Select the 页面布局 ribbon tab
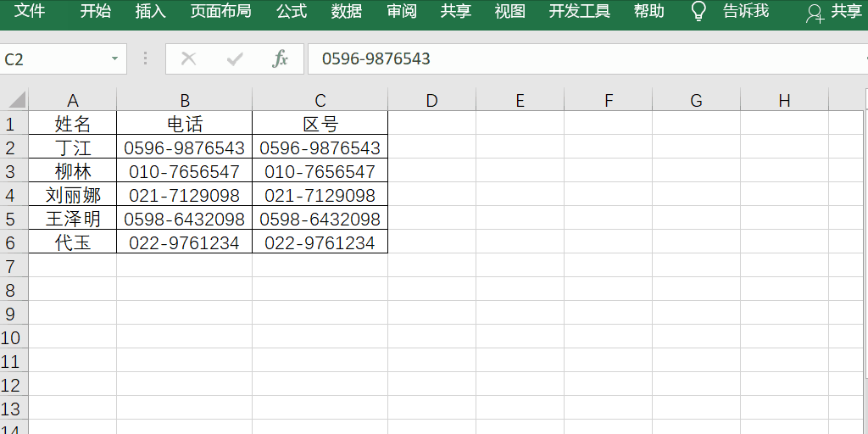The width and height of the screenshot is (868, 434). click(221, 11)
